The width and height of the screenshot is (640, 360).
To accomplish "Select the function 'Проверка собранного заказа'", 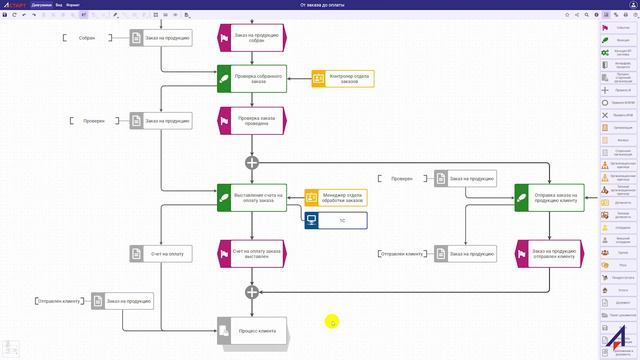I will point(252,79).
